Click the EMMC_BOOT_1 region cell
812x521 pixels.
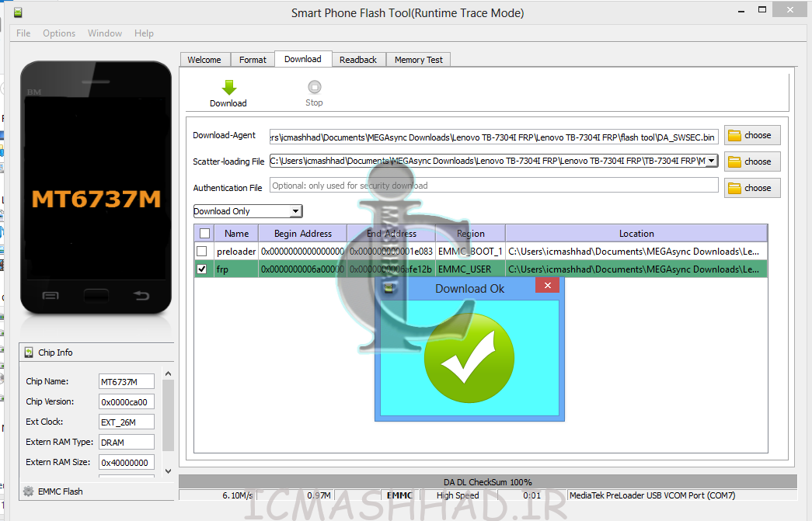pyautogui.click(x=470, y=252)
